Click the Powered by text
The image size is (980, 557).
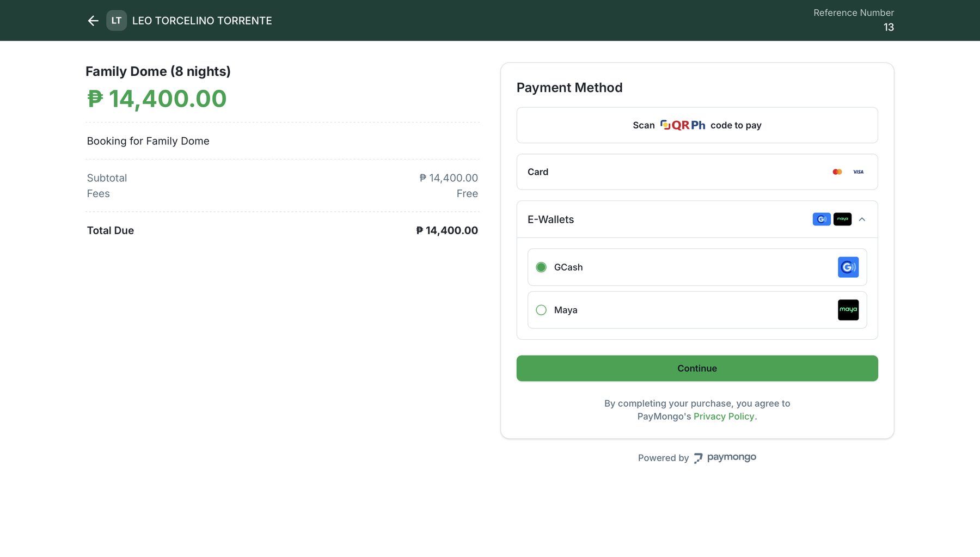click(663, 458)
